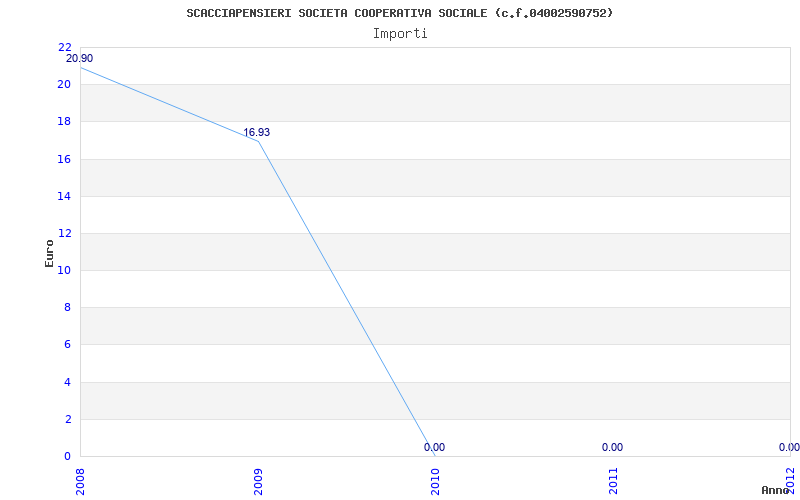
Task: Click y-axis tick value 16
Action: pyautogui.click(x=64, y=159)
